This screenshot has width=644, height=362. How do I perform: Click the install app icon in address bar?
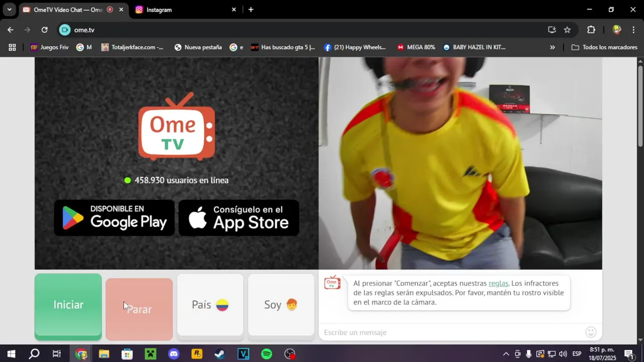(552, 30)
